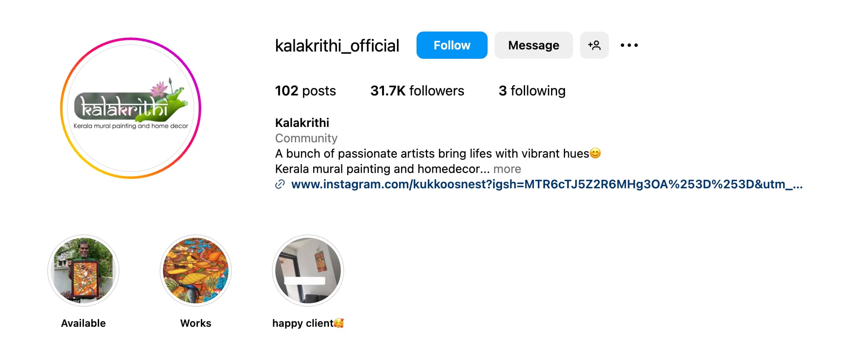Follow the kalakrithi_official account
Screen dimensions: 868x340
451,45
